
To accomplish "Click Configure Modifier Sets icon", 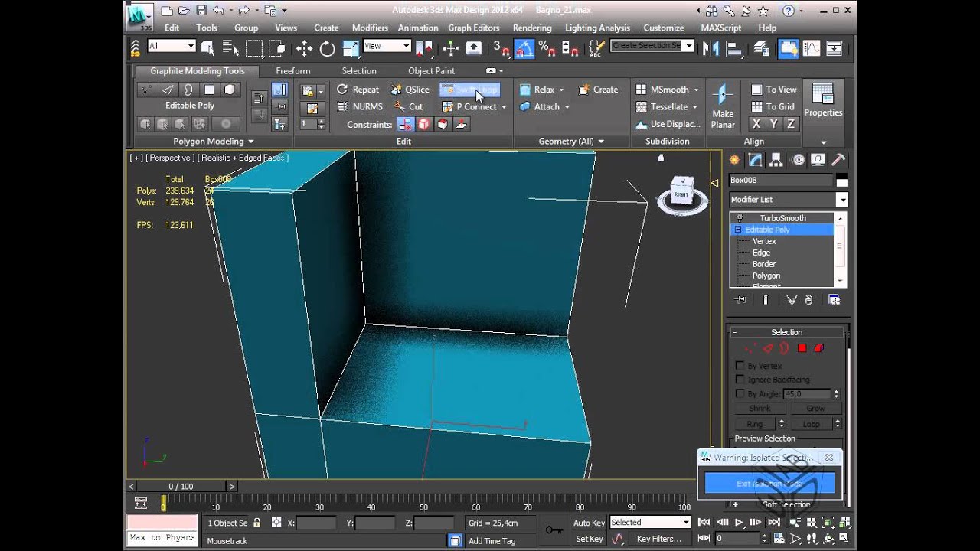I will 834,300.
